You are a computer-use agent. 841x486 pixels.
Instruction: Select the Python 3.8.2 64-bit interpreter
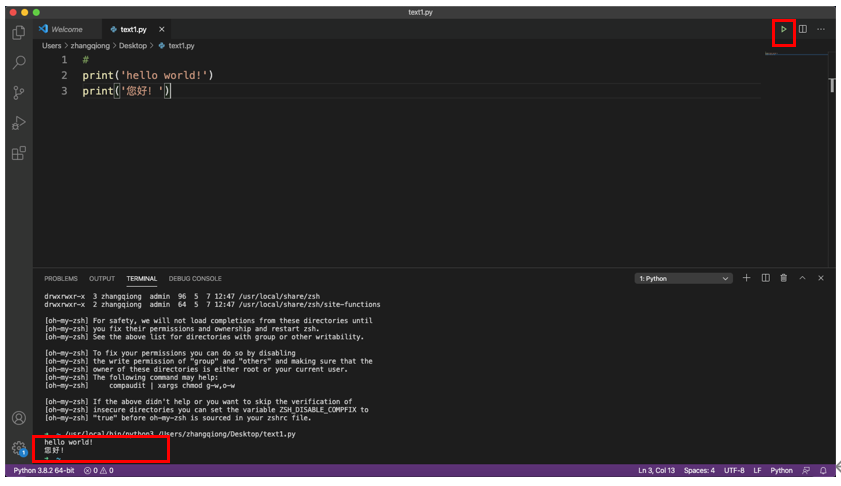(44, 470)
